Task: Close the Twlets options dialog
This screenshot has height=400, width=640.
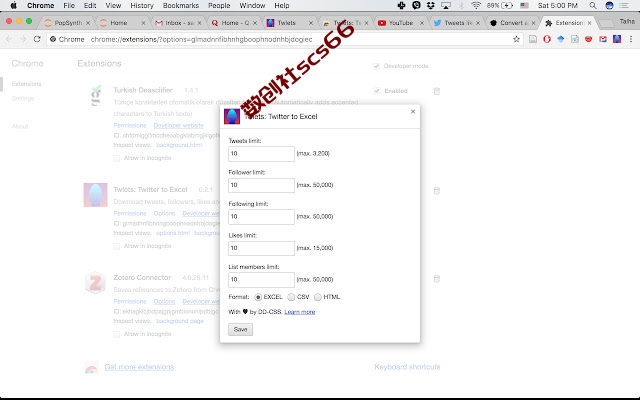Action: coord(413,111)
